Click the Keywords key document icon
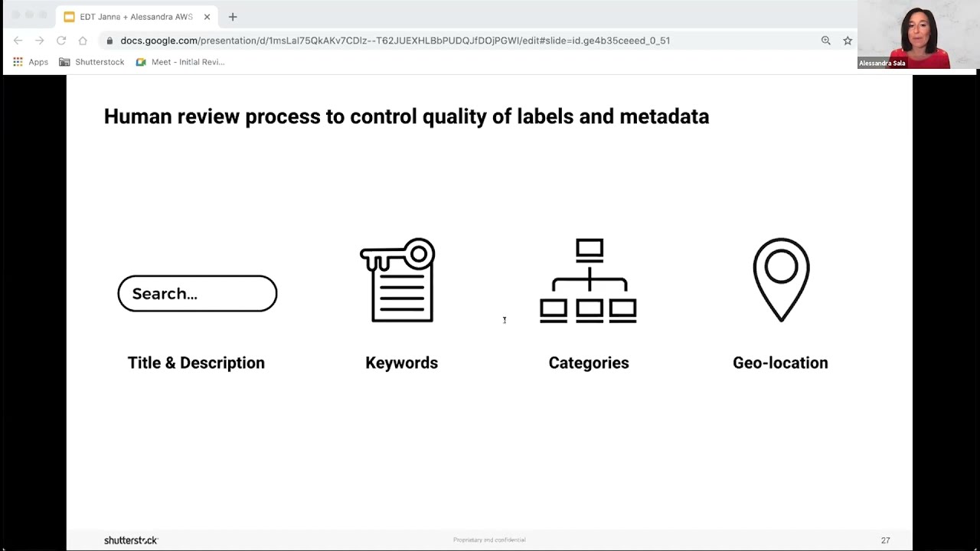 (x=398, y=280)
